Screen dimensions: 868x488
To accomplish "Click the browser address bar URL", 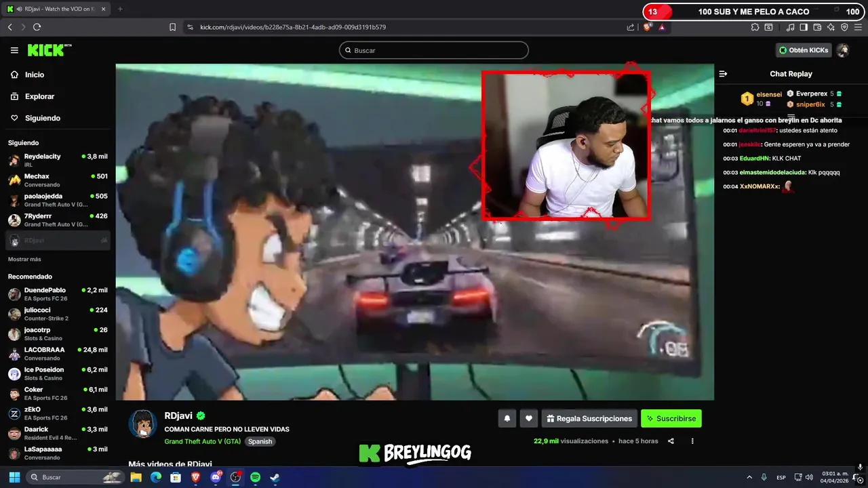I will pos(292,27).
